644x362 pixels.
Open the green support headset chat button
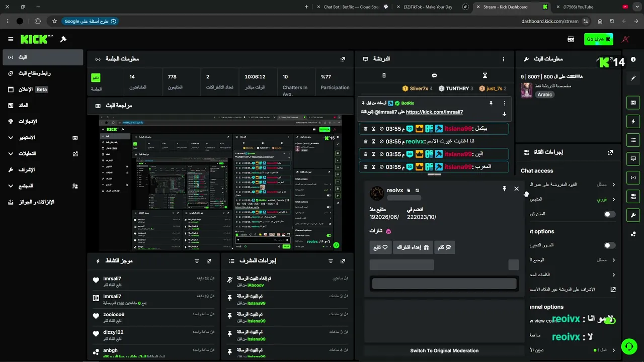628,346
